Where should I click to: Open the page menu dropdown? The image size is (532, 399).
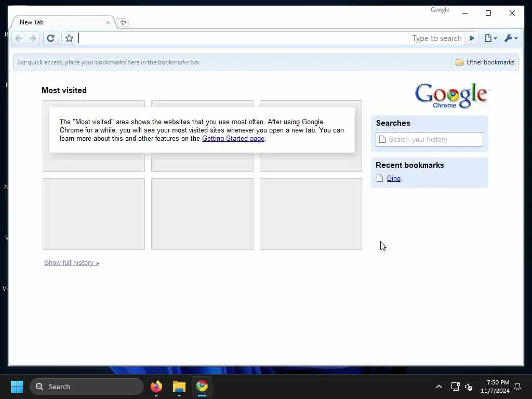tap(490, 38)
